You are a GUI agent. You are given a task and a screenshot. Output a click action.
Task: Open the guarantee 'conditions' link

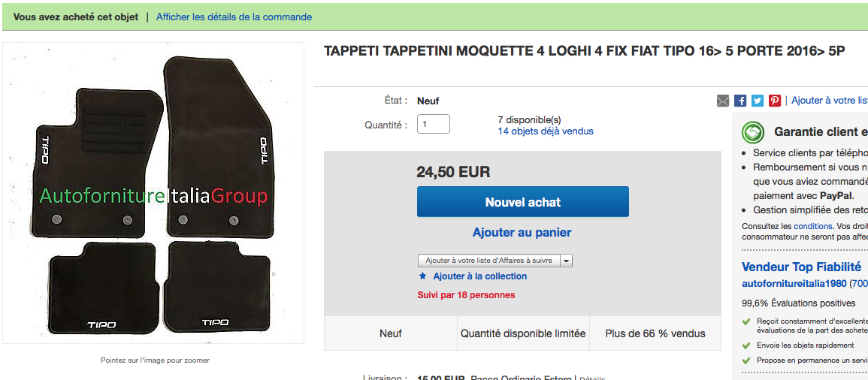(813, 226)
